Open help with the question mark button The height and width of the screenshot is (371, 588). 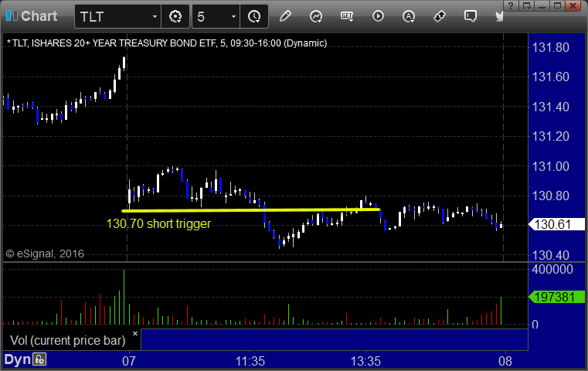pyautogui.click(x=512, y=5)
